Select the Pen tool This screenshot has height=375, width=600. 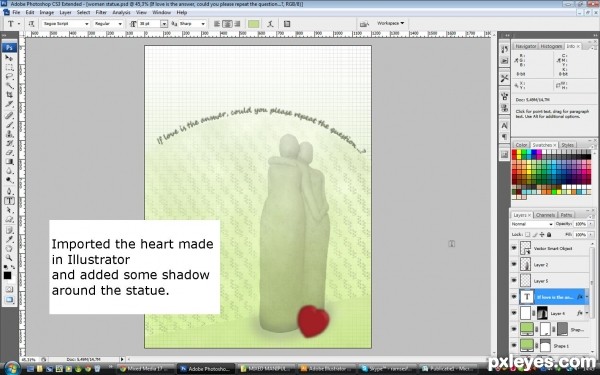[9, 191]
